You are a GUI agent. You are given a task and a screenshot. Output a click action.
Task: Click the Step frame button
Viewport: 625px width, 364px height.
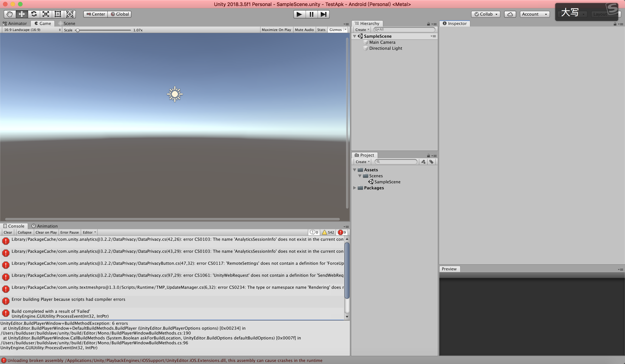point(323,14)
